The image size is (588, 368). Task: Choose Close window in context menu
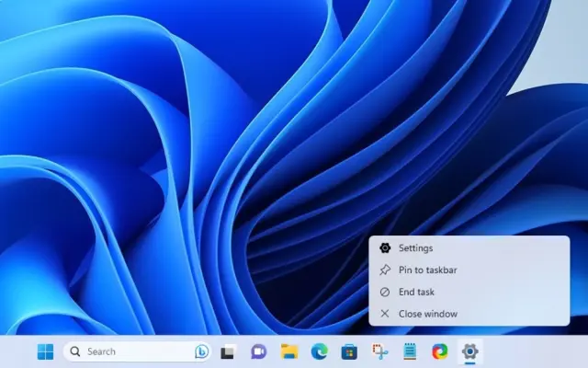pos(427,314)
